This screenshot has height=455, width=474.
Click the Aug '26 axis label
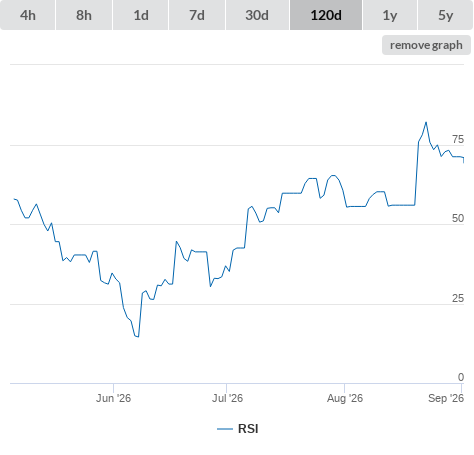click(345, 398)
